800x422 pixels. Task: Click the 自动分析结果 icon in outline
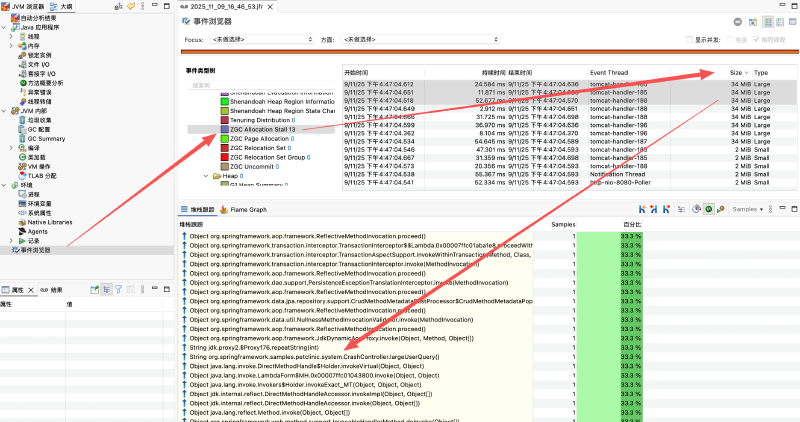(x=14, y=19)
